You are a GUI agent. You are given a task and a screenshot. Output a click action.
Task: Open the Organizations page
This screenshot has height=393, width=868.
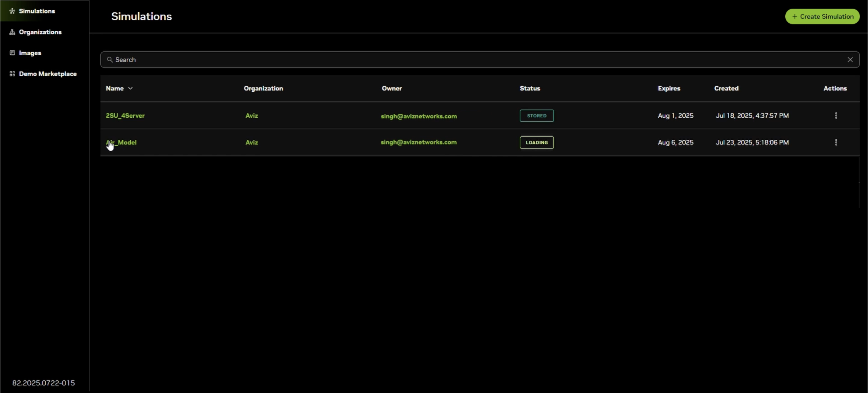[x=40, y=32]
